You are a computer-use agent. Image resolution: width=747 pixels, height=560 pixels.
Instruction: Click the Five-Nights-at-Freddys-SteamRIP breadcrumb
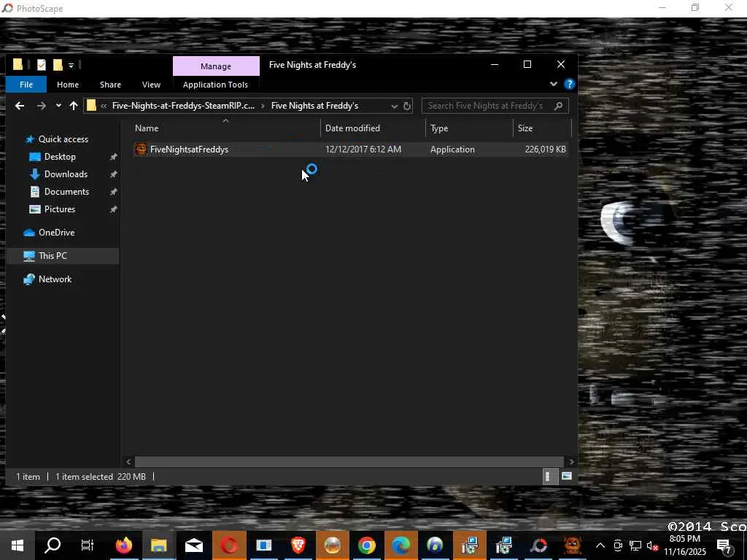pyautogui.click(x=183, y=106)
